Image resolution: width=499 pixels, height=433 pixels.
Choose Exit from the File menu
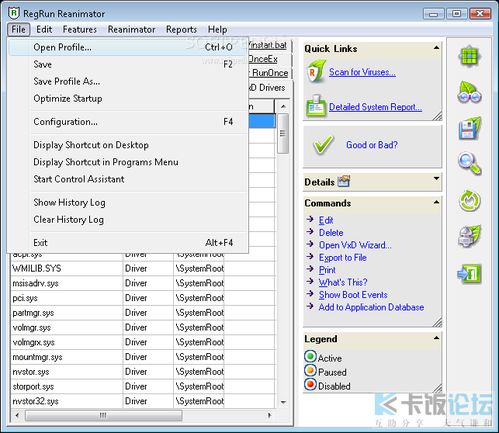pyautogui.click(x=128, y=243)
